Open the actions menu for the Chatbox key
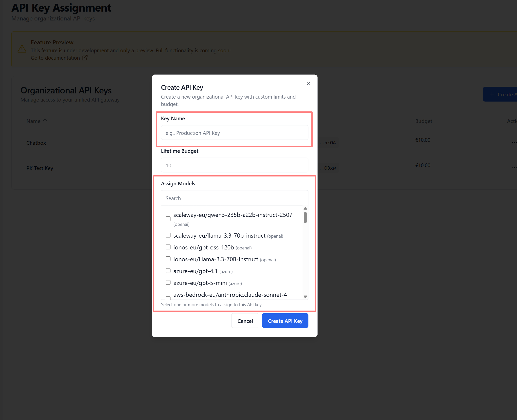 [514, 142]
